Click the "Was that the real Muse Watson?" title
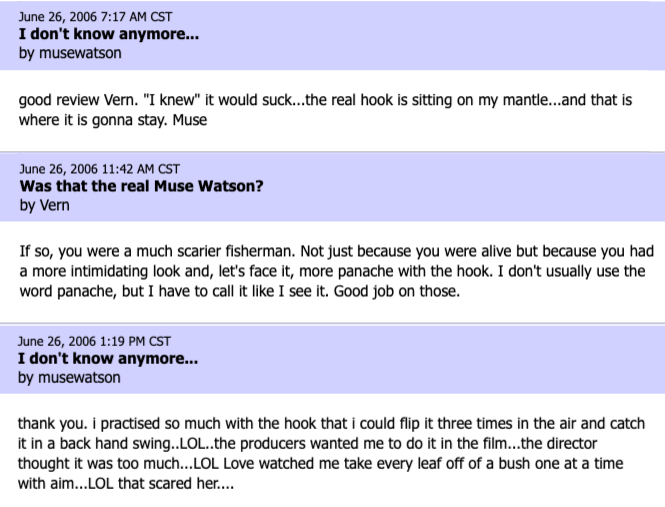This screenshot has width=665, height=507. click(141, 186)
